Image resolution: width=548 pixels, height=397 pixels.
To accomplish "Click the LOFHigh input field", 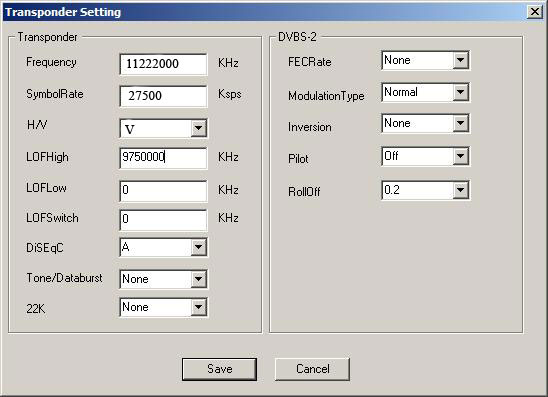I will [163, 158].
